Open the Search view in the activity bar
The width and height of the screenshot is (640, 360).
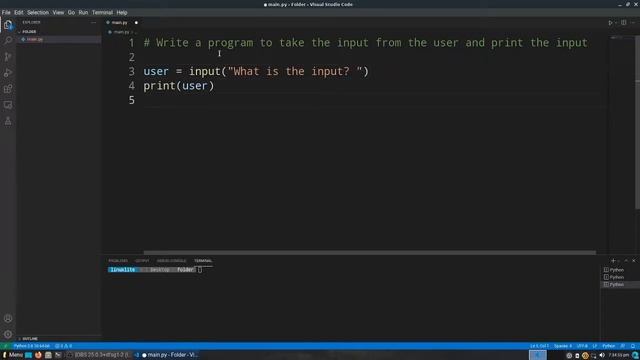click(x=8, y=40)
